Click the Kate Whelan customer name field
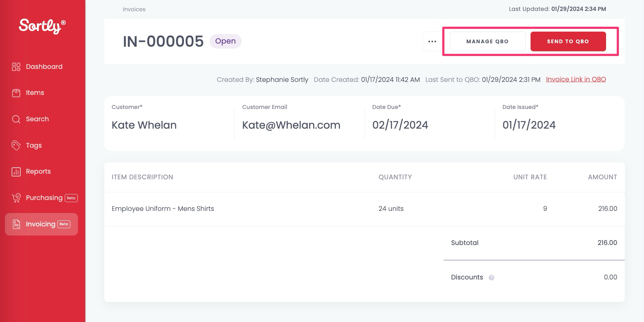Image resolution: width=644 pixels, height=322 pixels. (144, 125)
